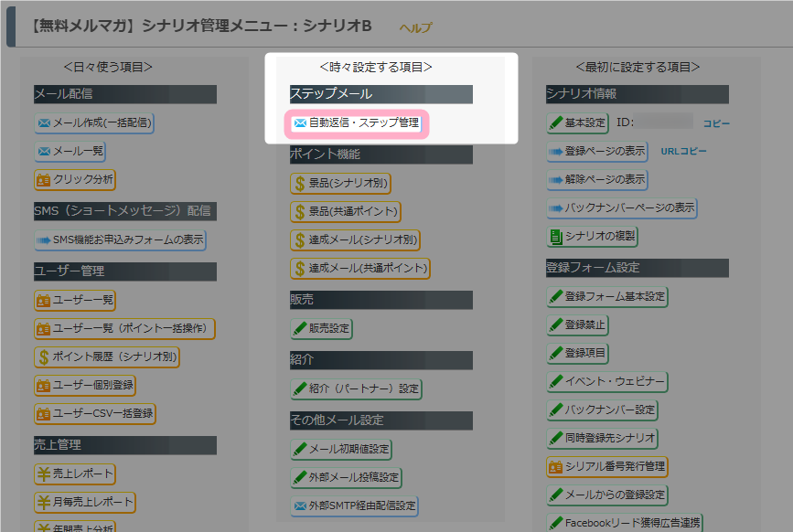Click the URLコピー link
Screen dimensions: 793x532
tap(683, 151)
